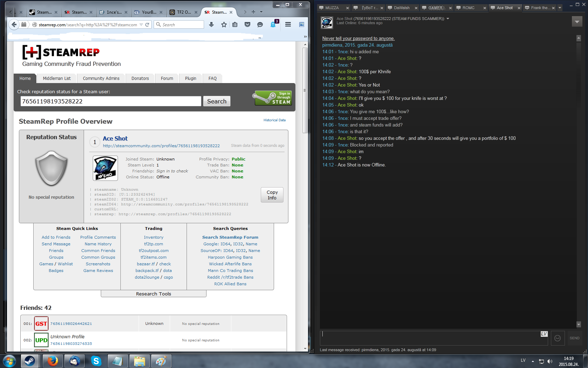The height and width of the screenshot is (368, 588).
Task: Click the UPD friend badge icon
Action: click(x=41, y=340)
